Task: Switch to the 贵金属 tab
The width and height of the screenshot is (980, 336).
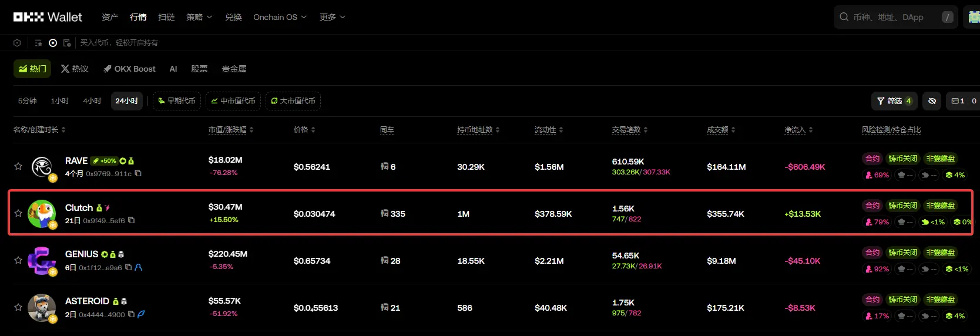Action: tap(234, 69)
